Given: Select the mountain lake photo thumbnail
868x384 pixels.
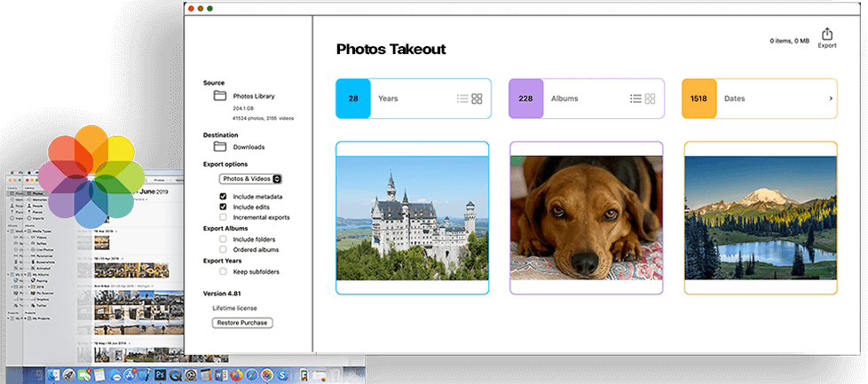Looking at the screenshot, I should 761,218.
